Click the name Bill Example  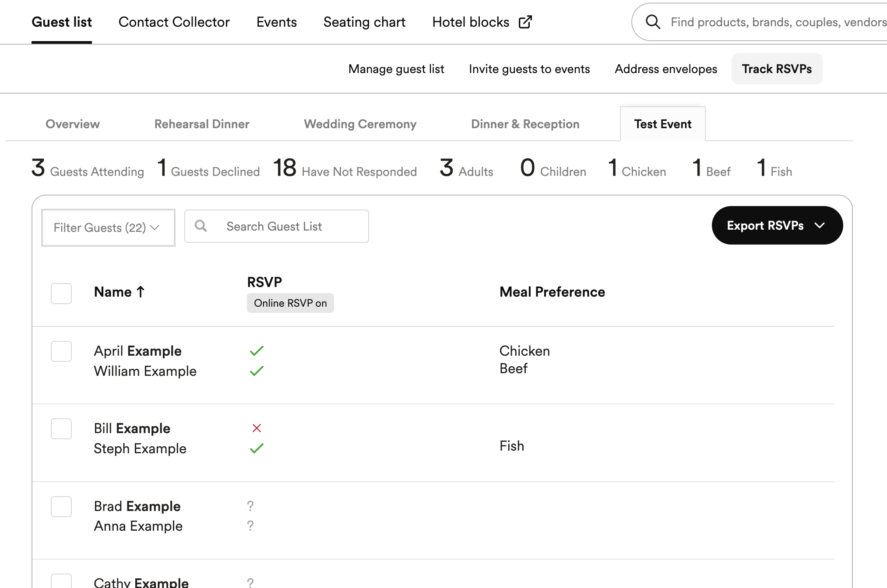[x=132, y=428]
